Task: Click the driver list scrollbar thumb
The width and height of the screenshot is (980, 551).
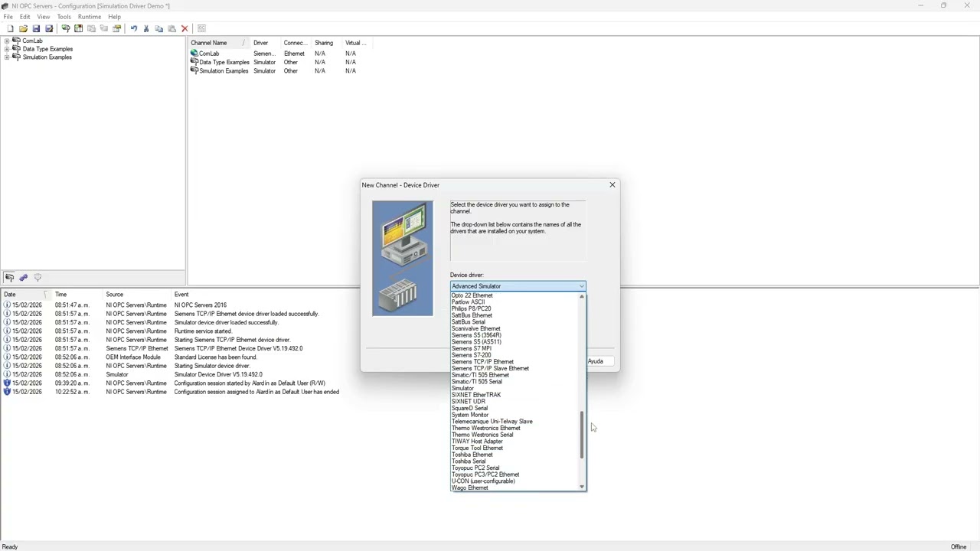Action: pyautogui.click(x=582, y=434)
